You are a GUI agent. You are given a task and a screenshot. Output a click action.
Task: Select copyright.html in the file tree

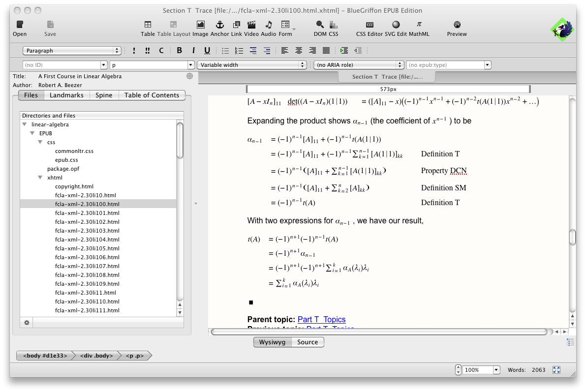74,186
